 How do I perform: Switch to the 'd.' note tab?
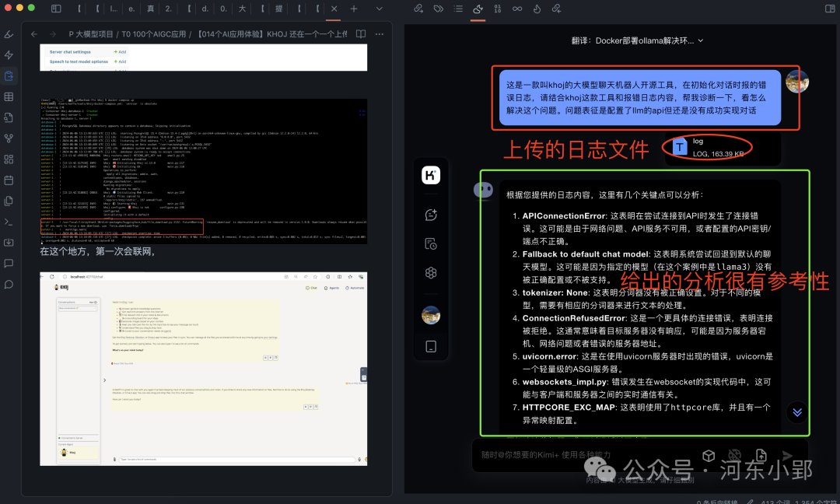[x=205, y=9]
